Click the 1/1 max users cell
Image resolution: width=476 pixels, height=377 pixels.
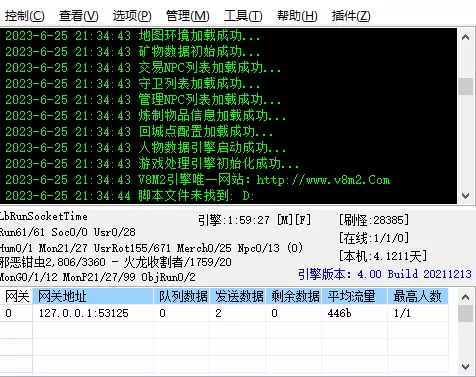(x=418, y=313)
